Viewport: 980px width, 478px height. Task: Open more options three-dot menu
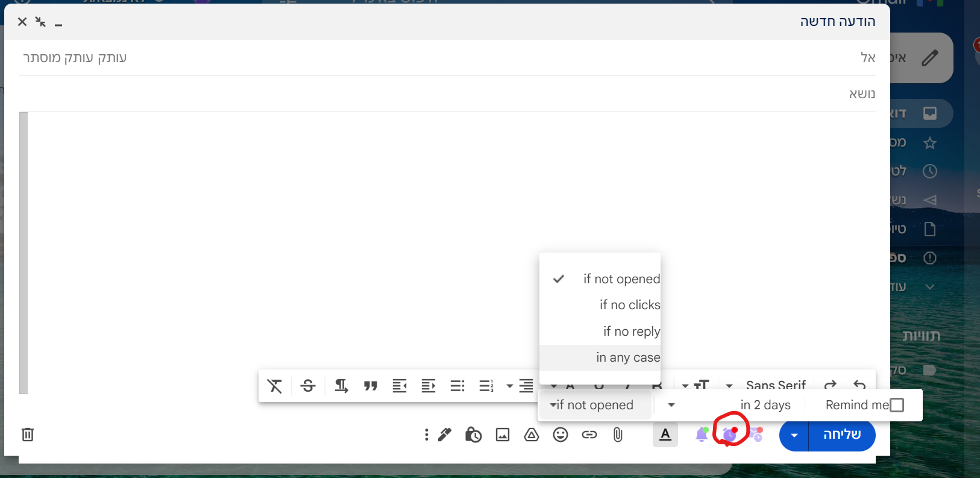427,435
